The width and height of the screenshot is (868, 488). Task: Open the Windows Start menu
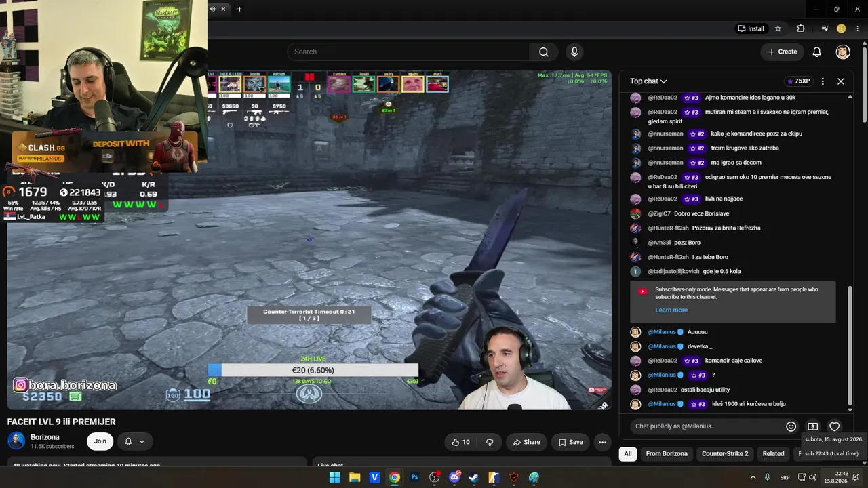[334, 477]
